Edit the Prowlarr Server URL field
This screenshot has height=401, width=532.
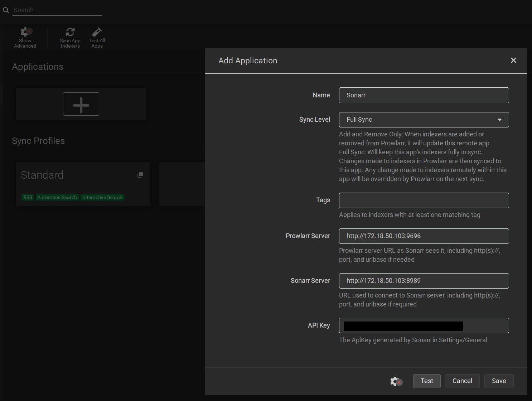pyautogui.click(x=424, y=236)
